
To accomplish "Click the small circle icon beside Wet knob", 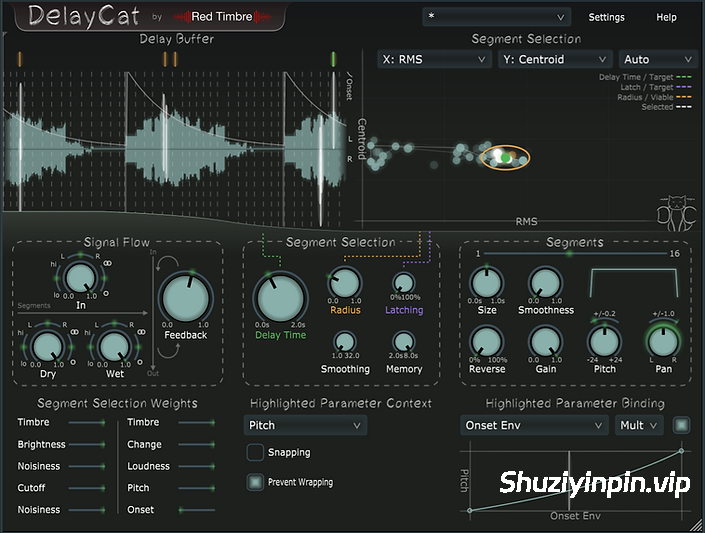I will (x=140, y=362).
